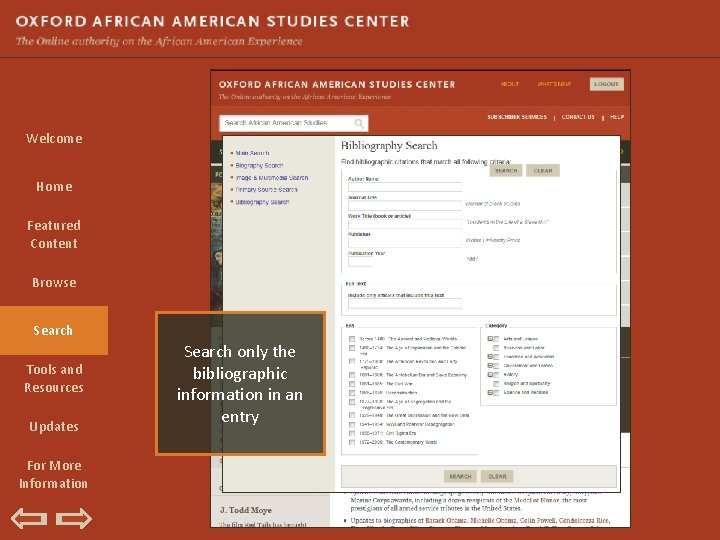Viewport: 720px width, 540px height.
Task: Go to the previous slide arrow
Action: pos(28,518)
